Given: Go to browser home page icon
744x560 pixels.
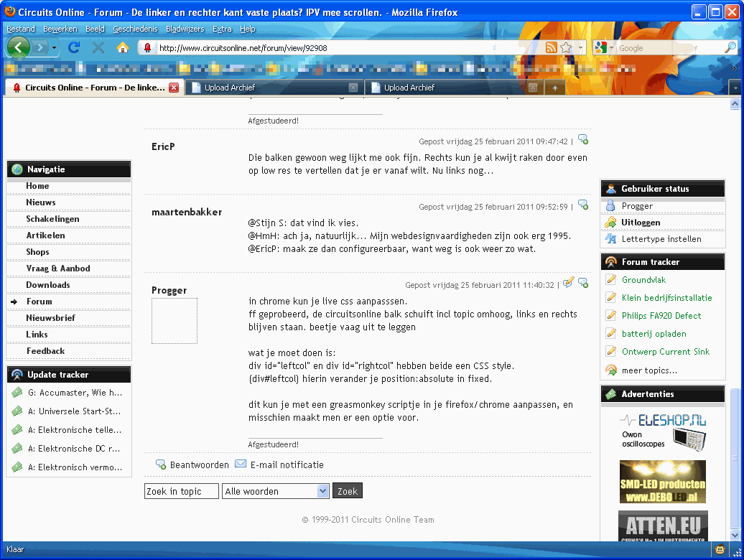Looking at the screenshot, I should pyautogui.click(x=122, y=47).
